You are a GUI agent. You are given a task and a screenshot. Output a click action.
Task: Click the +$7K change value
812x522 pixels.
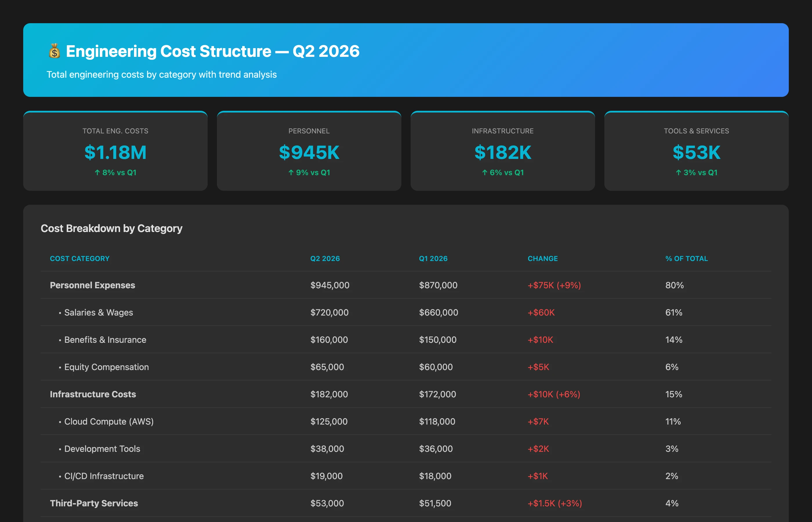[x=538, y=422]
